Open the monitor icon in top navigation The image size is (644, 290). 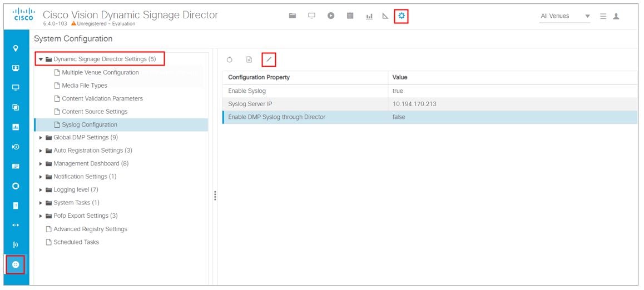click(x=312, y=16)
